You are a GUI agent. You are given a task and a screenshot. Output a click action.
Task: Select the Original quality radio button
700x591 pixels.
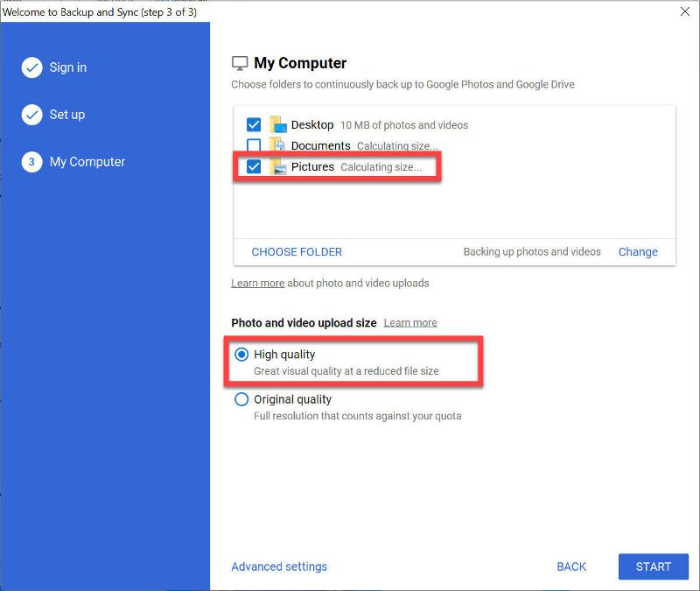click(x=241, y=399)
